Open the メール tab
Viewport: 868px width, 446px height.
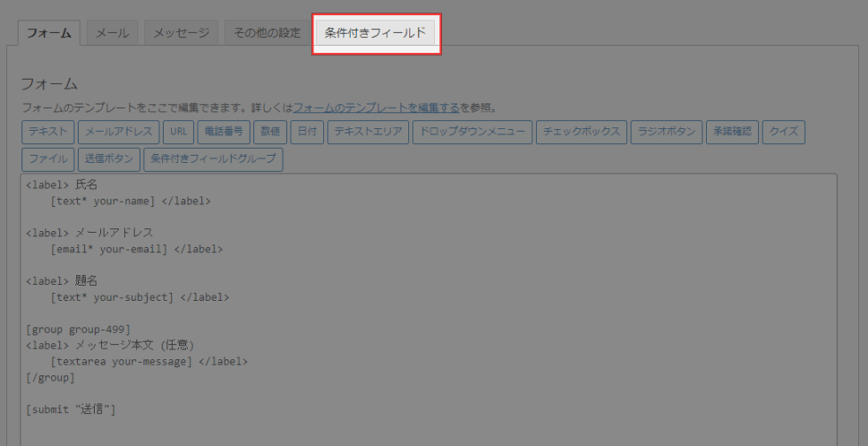coord(112,34)
